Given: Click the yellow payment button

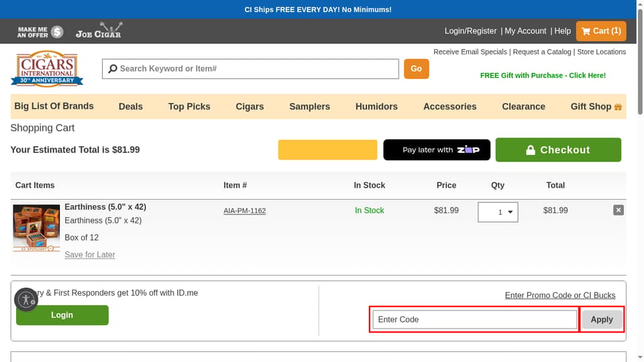Looking at the screenshot, I should click(327, 149).
